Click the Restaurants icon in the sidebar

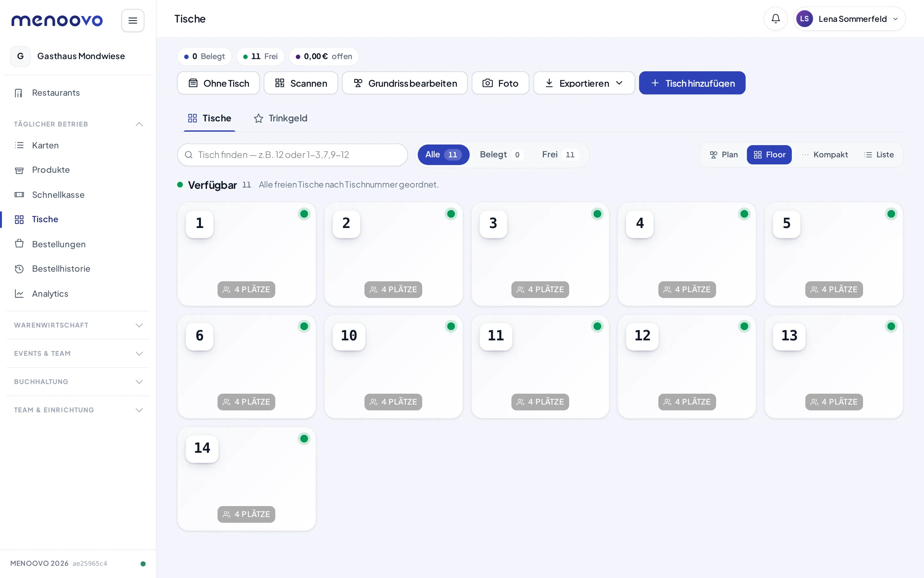click(x=19, y=93)
